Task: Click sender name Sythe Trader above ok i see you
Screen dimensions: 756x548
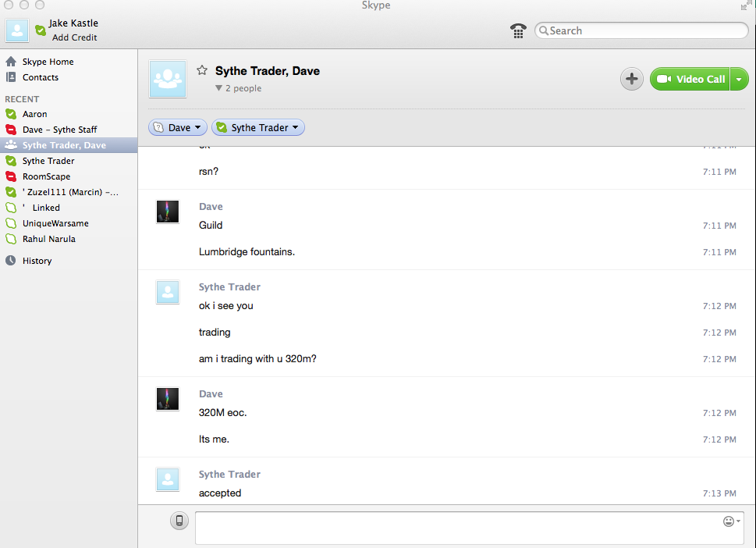Action: coord(229,287)
